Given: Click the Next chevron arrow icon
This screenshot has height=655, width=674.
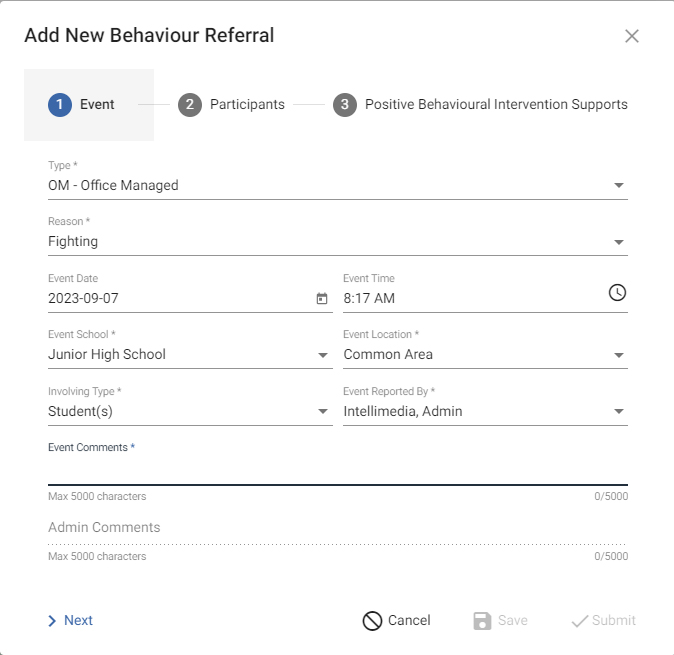Looking at the screenshot, I should coord(52,621).
